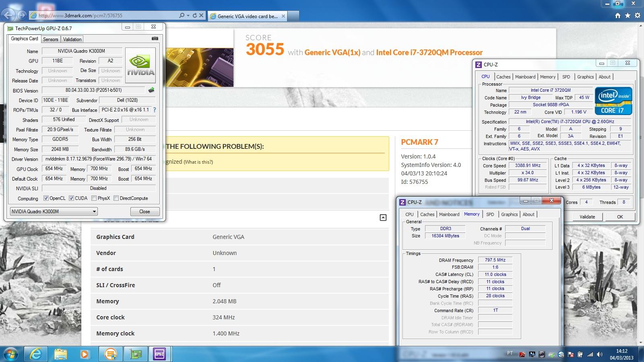
Task: Stop loading with the address bar X icon
Action: pyautogui.click(x=201, y=15)
